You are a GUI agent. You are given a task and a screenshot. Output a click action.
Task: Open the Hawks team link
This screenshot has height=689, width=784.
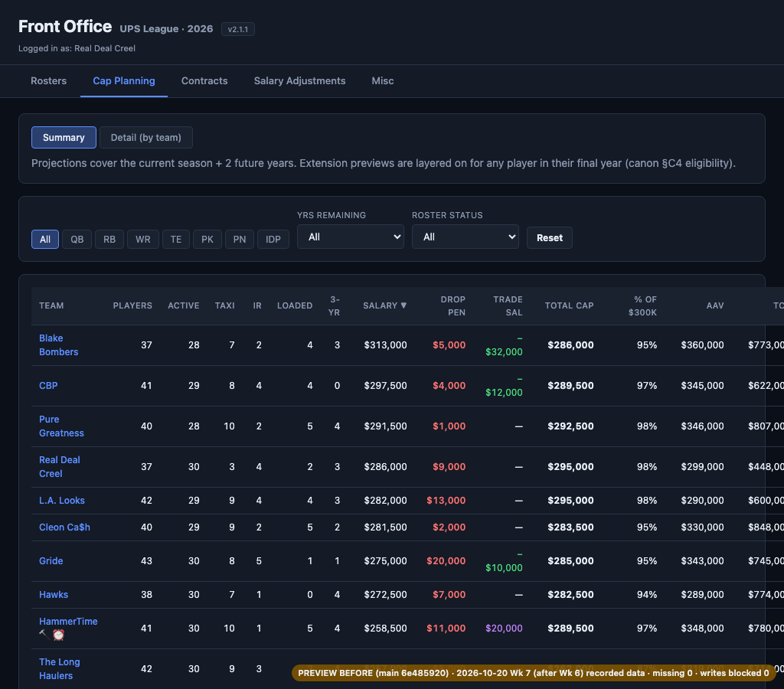point(54,595)
